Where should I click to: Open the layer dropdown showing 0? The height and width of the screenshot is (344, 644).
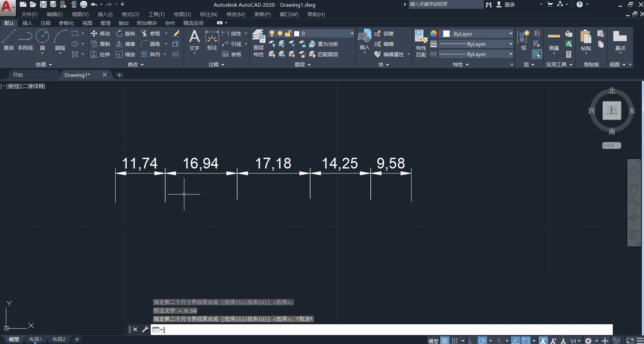click(311, 34)
